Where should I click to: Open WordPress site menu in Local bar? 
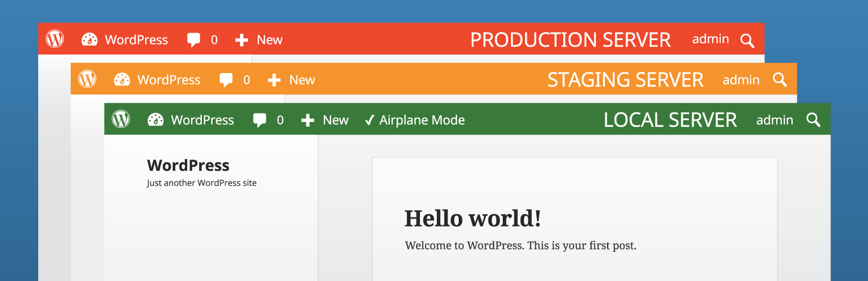pyautogui.click(x=202, y=120)
